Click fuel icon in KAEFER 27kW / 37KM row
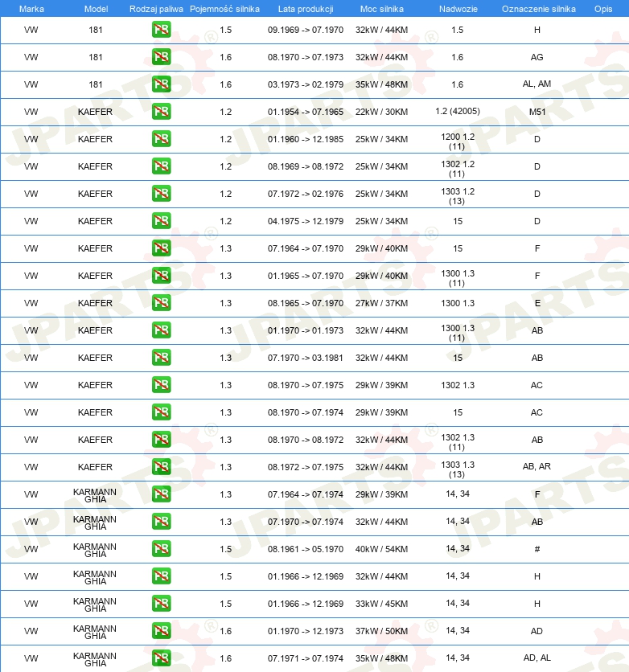This screenshot has width=629, height=672. coord(161,302)
